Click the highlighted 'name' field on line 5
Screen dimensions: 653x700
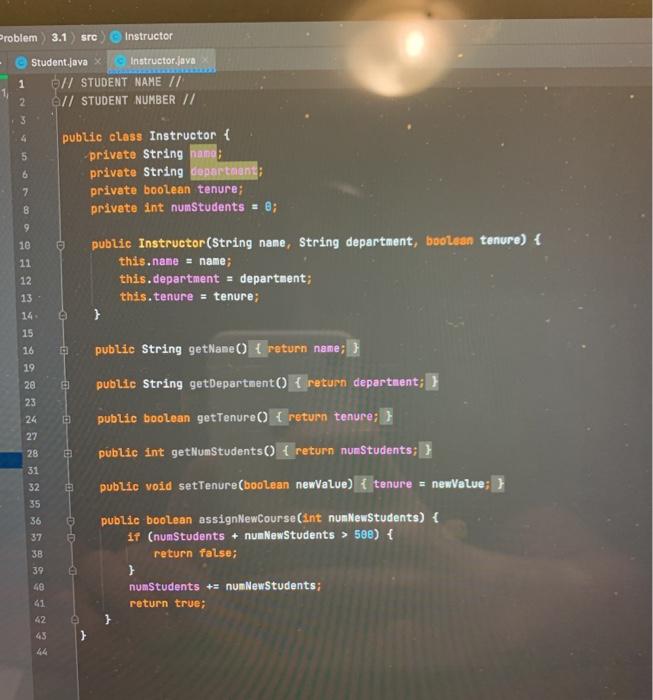(x=203, y=154)
